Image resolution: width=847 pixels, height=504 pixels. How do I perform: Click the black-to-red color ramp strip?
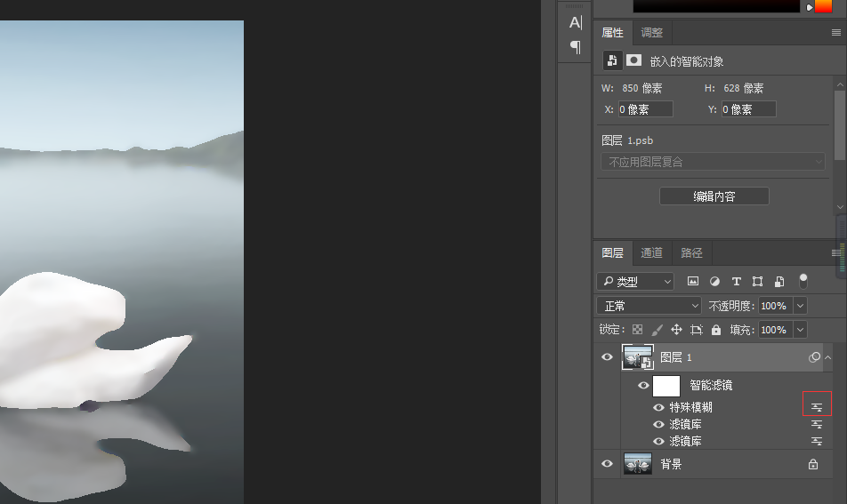716,6
